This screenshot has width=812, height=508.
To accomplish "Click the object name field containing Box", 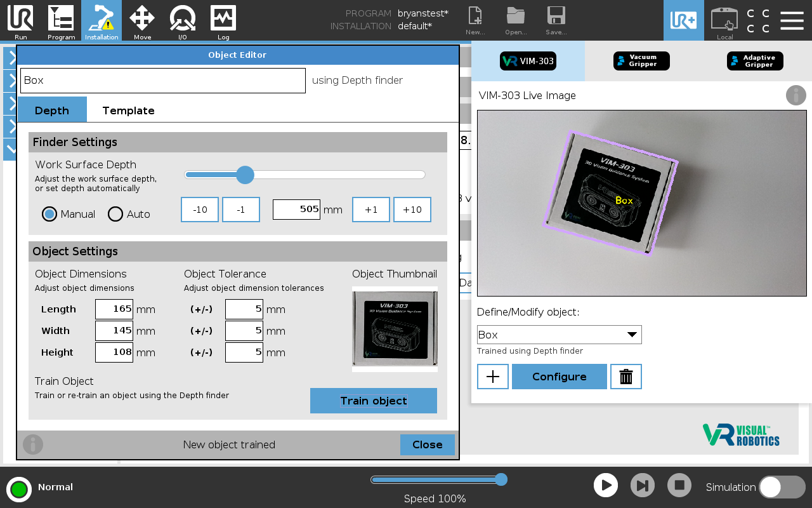I will coord(163,81).
